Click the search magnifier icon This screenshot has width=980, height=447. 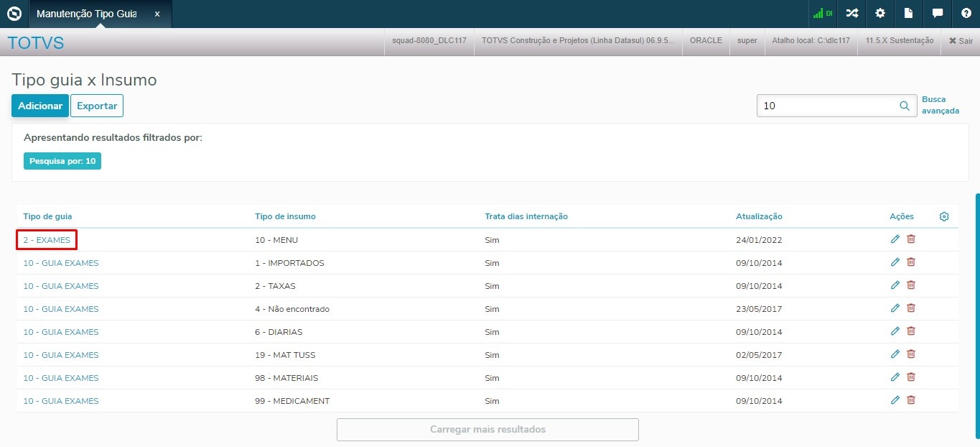pyautogui.click(x=905, y=106)
